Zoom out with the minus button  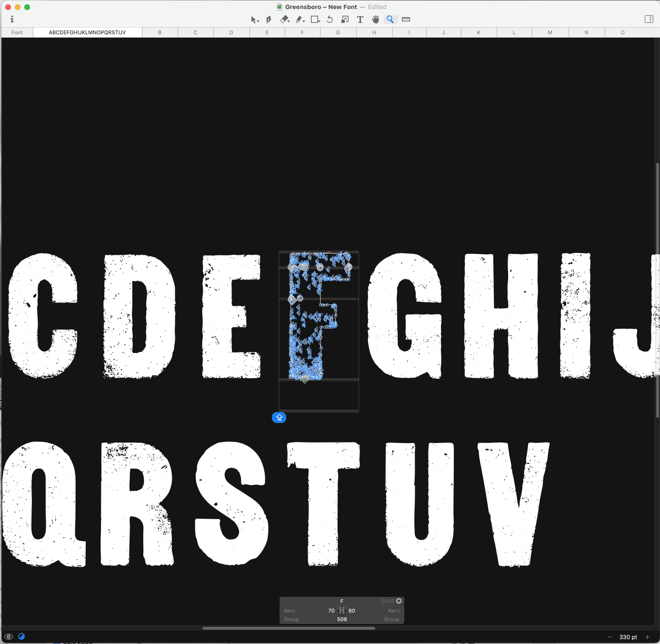tap(610, 637)
